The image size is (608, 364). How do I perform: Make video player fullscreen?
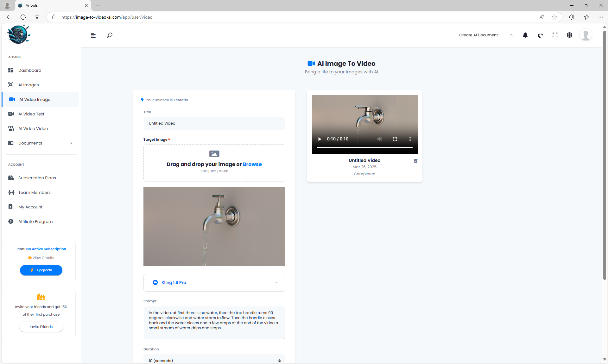coord(395,139)
